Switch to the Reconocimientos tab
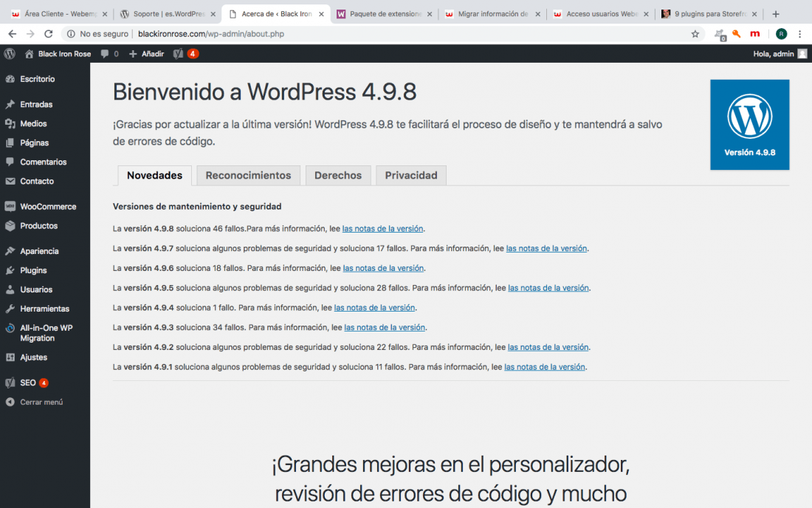Image resolution: width=812 pixels, height=508 pixels. [x=248, y=176]
